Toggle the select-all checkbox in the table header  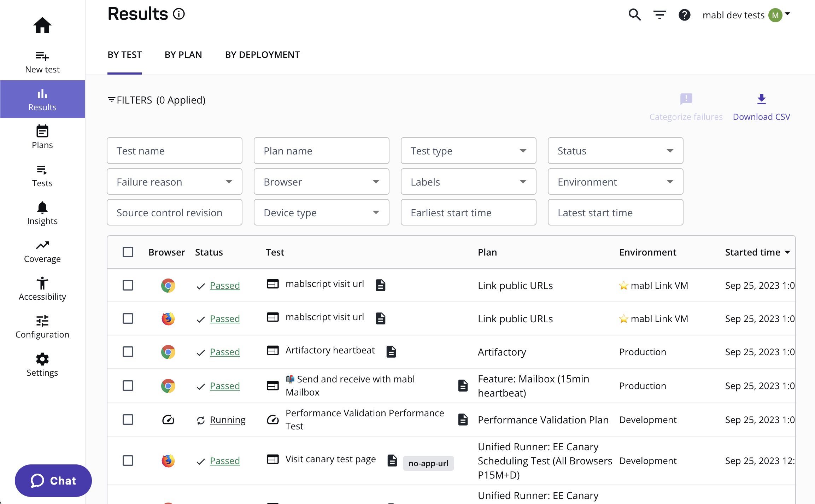128,252
